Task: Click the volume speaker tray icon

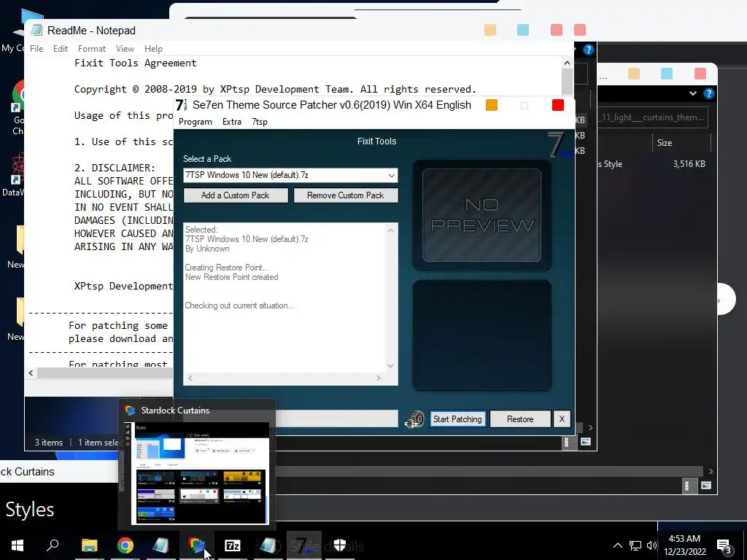Action: pyautogui.click(x=651, y=545)
